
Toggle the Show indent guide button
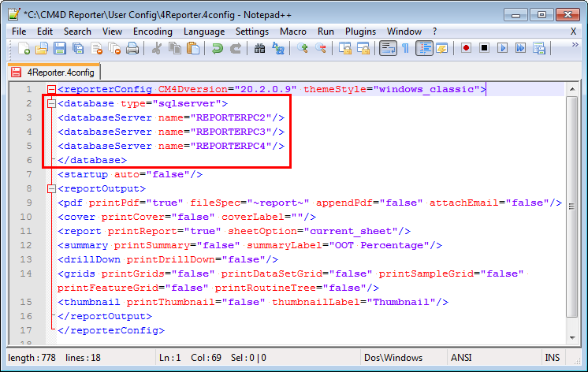pyautogui.click(x=424, y=48)
